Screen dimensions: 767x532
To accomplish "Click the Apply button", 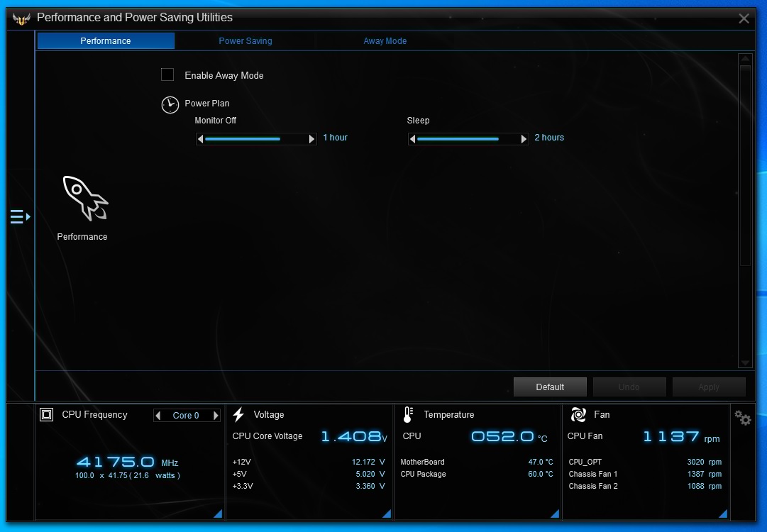I will coord(708,387).
